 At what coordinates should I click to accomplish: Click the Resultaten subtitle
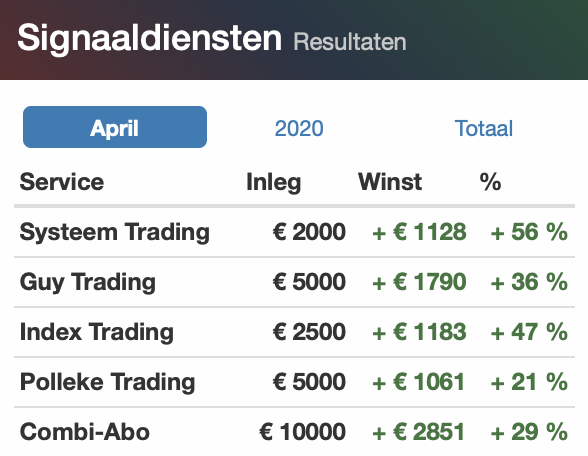350,42
